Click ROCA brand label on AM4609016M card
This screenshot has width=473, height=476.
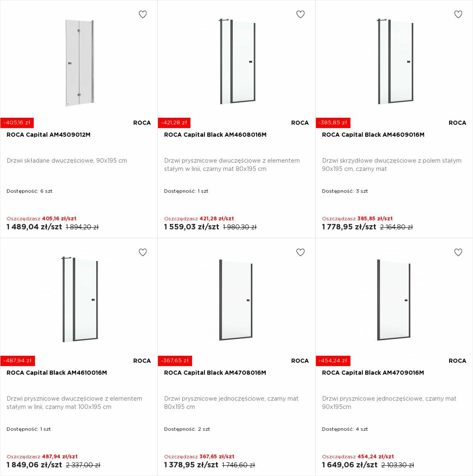457,123
